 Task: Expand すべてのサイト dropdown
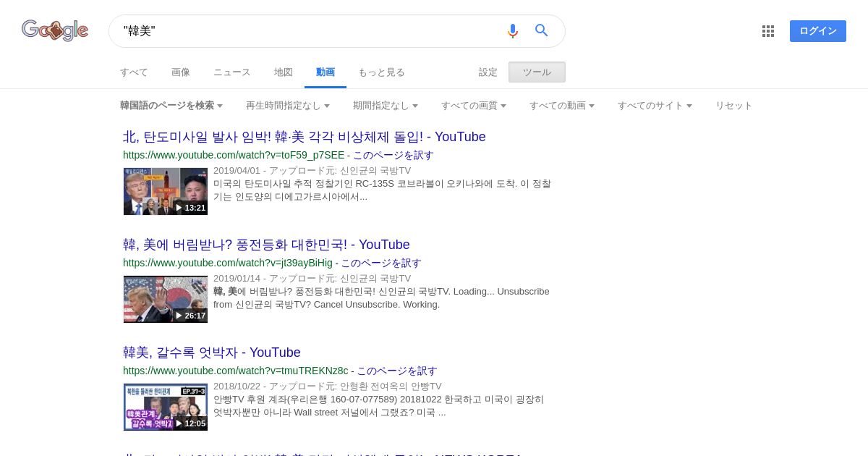(x=655, y=106)
